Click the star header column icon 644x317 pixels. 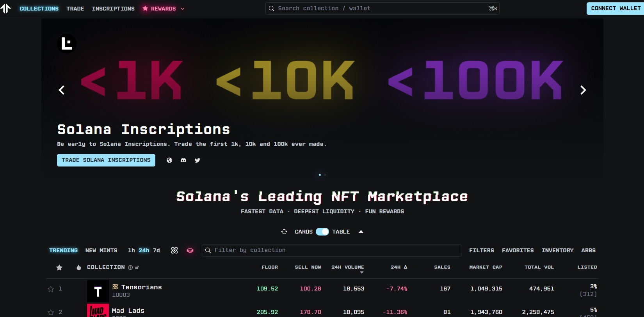pos(59,267)
